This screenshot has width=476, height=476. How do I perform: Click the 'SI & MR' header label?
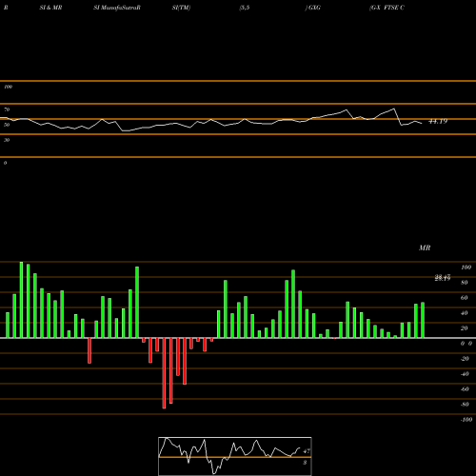pyautogui.click(x=50, y=8)
